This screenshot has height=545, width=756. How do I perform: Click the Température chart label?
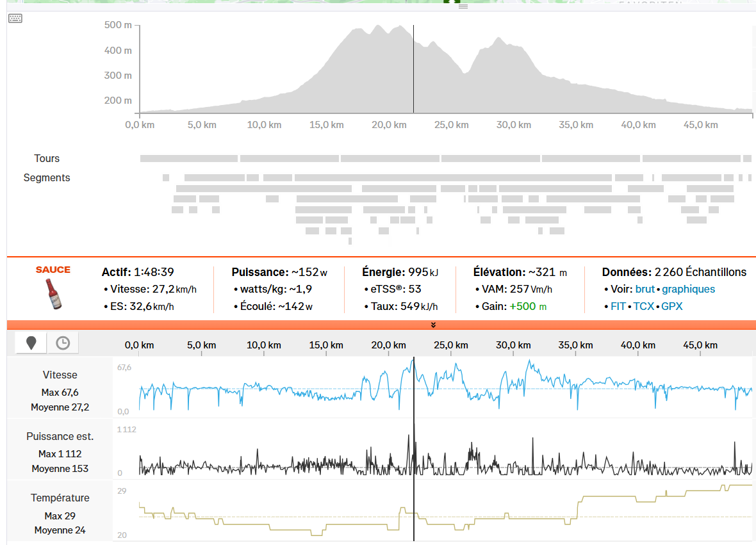pos(60,498)
